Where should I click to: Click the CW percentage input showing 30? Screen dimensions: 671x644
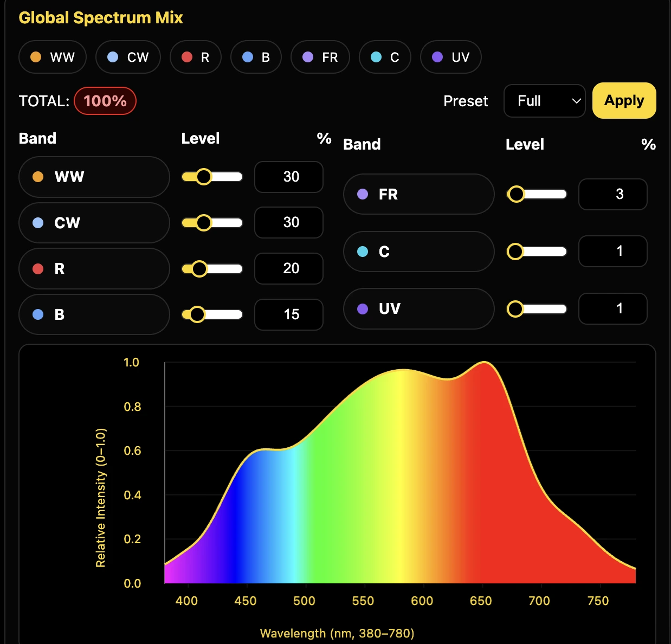(288, 222)
